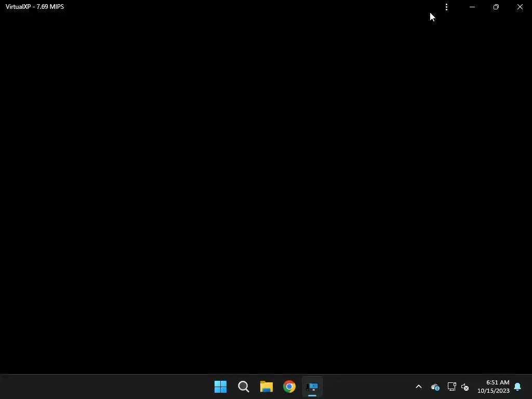
Task: Click the VirtualXP - 7.69 MIPS title text
Action: click(x=35, y=7)
